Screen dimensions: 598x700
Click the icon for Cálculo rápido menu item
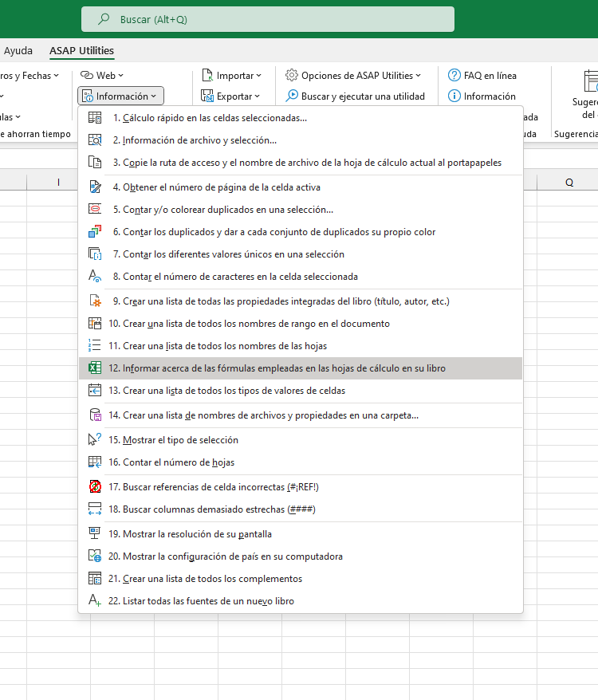click(95, 118)
